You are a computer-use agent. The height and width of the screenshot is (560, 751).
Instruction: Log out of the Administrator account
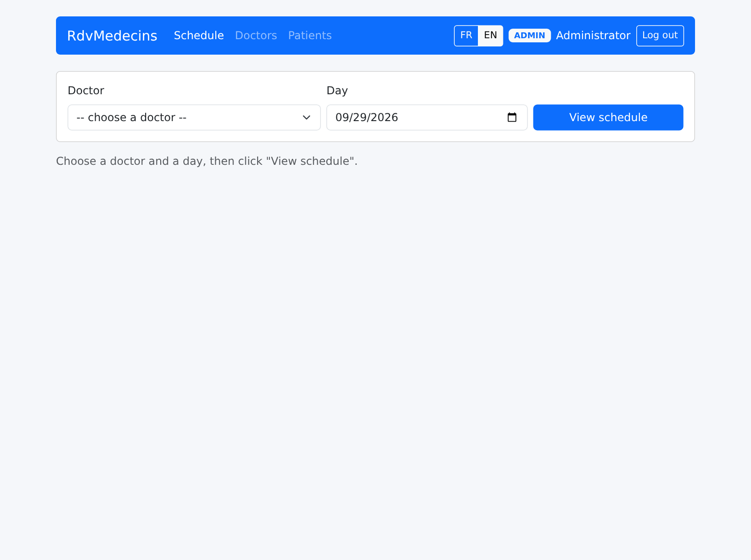(x=660, y=36)
